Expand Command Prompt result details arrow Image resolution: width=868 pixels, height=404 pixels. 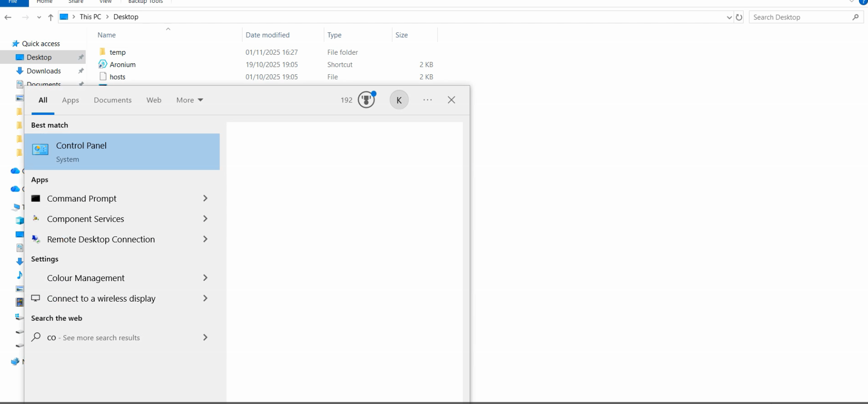[x=205, y=198]
